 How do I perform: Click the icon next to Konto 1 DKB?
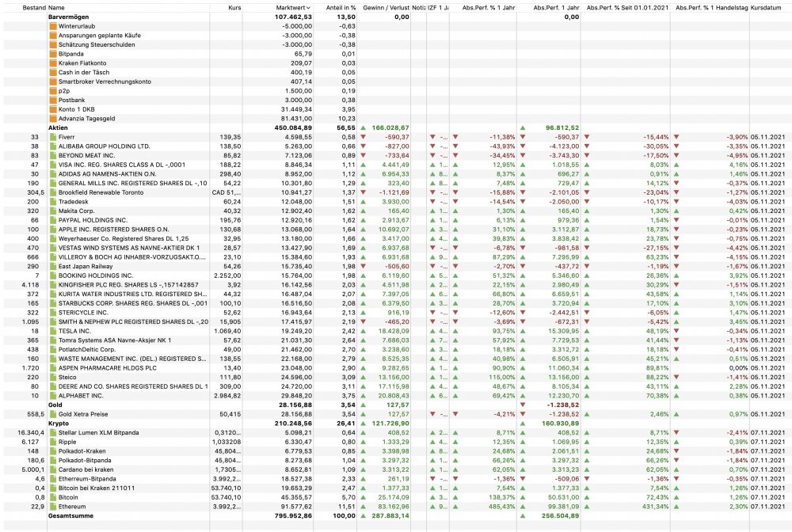pyautogui.click(x=53, y=109)
